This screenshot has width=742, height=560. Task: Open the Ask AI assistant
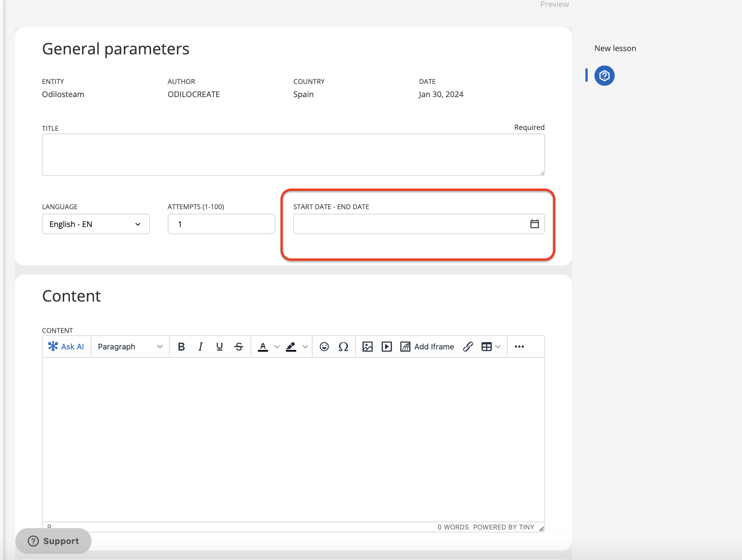[x=66, y=347]
